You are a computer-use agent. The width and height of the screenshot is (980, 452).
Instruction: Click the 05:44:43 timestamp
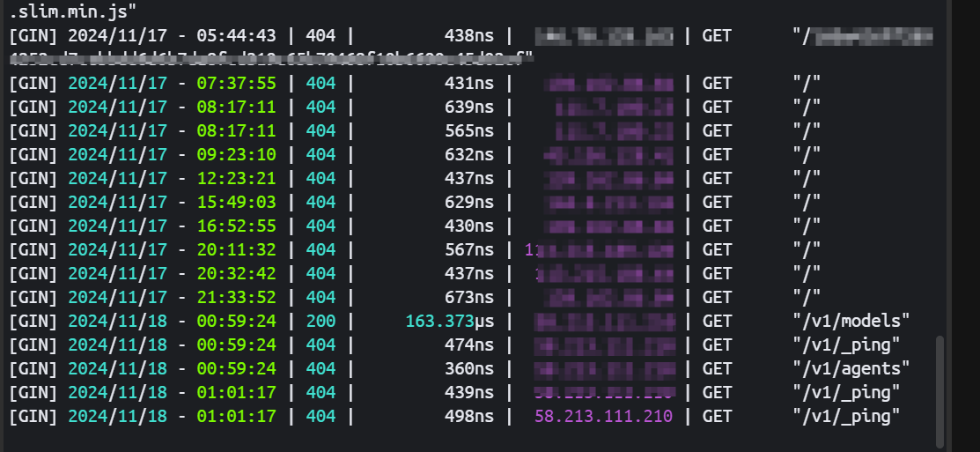(x=236, y=35)
